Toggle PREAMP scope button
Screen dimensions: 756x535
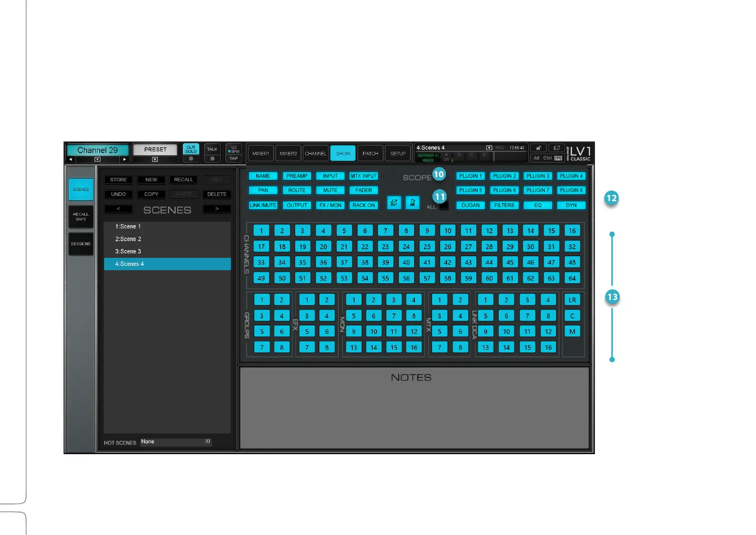pyautogui.click(x=297, y=176)
